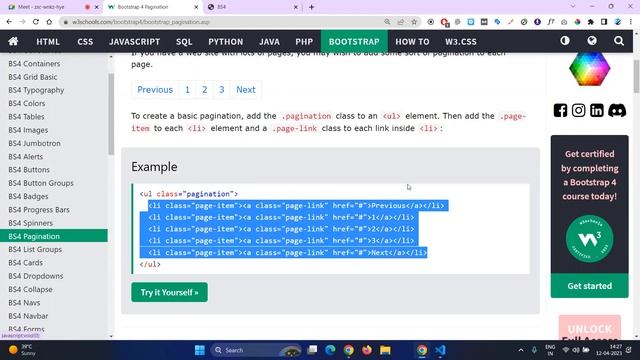Click the zoom magnifier in address bar

387,22
